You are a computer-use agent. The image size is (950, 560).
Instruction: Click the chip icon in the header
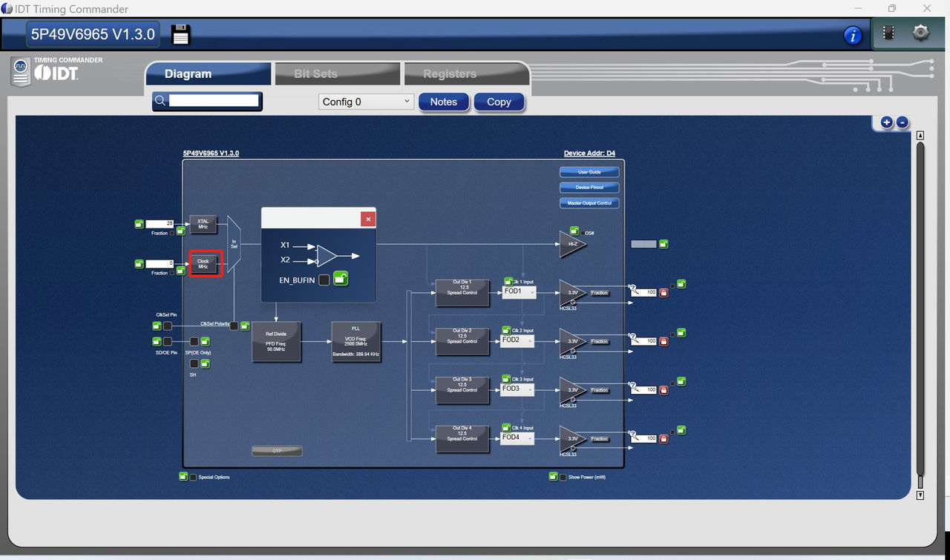[888, 33]
